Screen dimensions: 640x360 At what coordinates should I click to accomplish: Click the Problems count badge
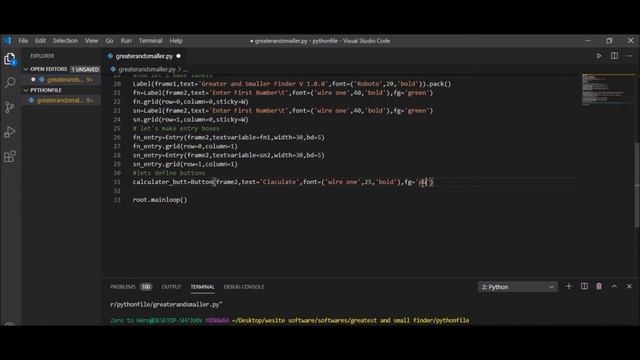coord(146,287)
